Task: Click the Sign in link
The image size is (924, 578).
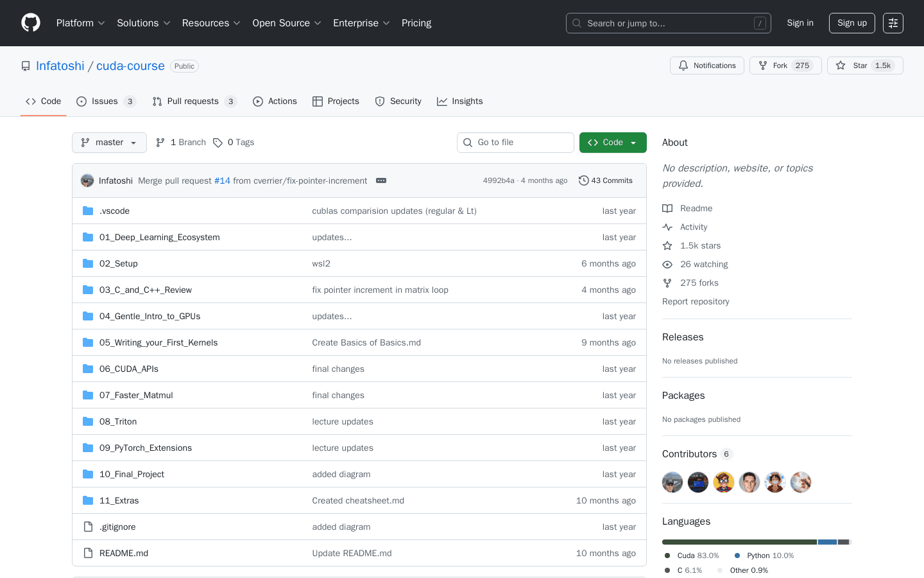Action: 800,23
